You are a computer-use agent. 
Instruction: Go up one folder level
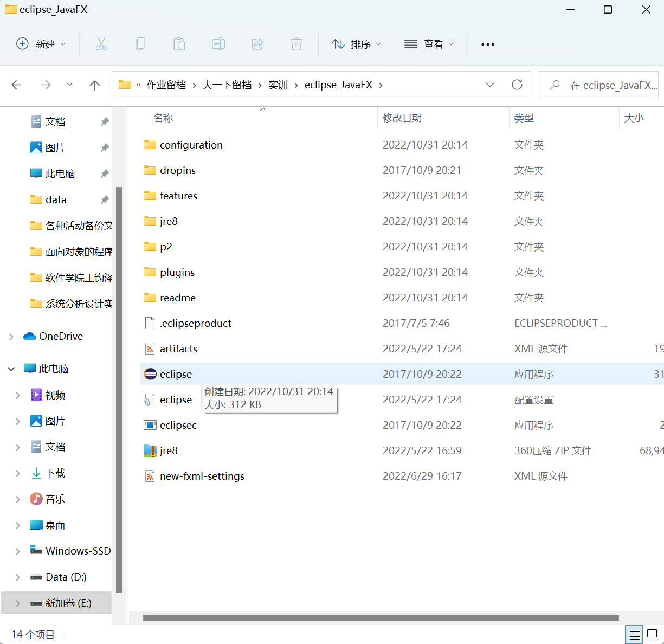click(x=95, y=85)
